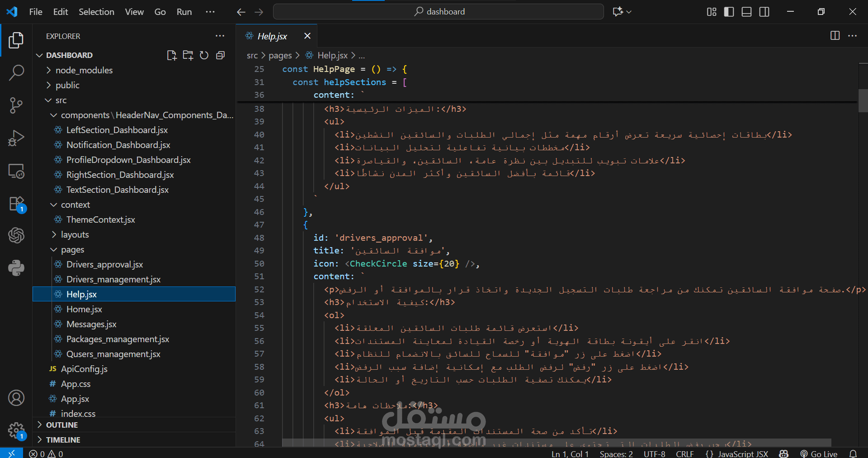Image resolution: width=868 pixels, height=458 pixels.
Task: Toggle the bottom Panel visibility
Action: (746, 12)
